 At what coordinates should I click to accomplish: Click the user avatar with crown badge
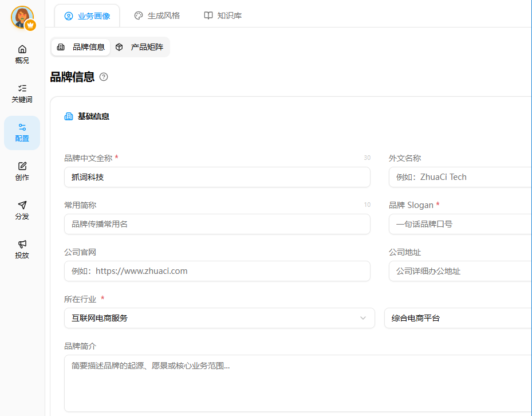(x=22, y=17)
